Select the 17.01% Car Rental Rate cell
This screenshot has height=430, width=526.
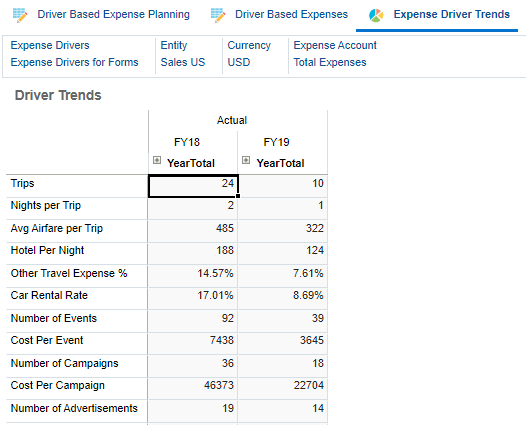pyautogui.click(x=193, y=298)
